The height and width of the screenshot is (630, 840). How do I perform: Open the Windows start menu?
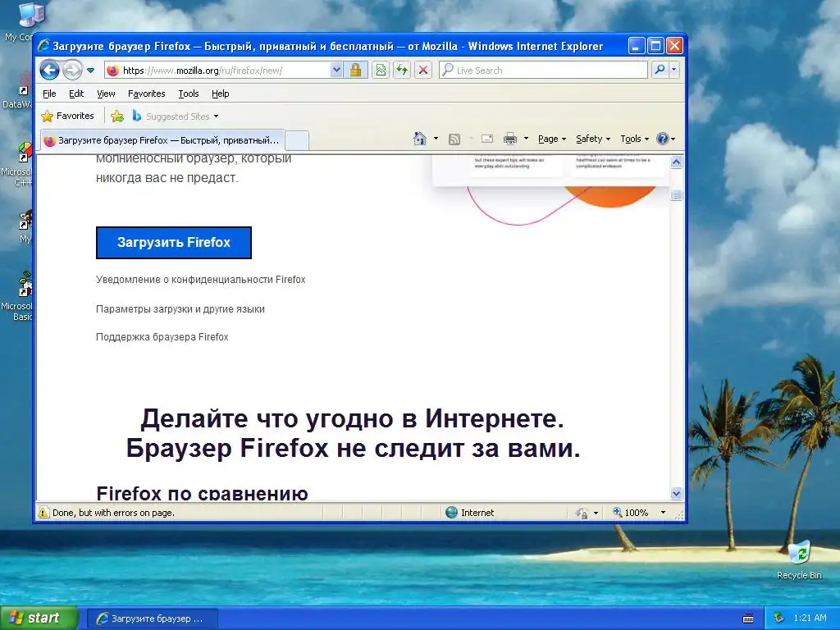point(39,619)
